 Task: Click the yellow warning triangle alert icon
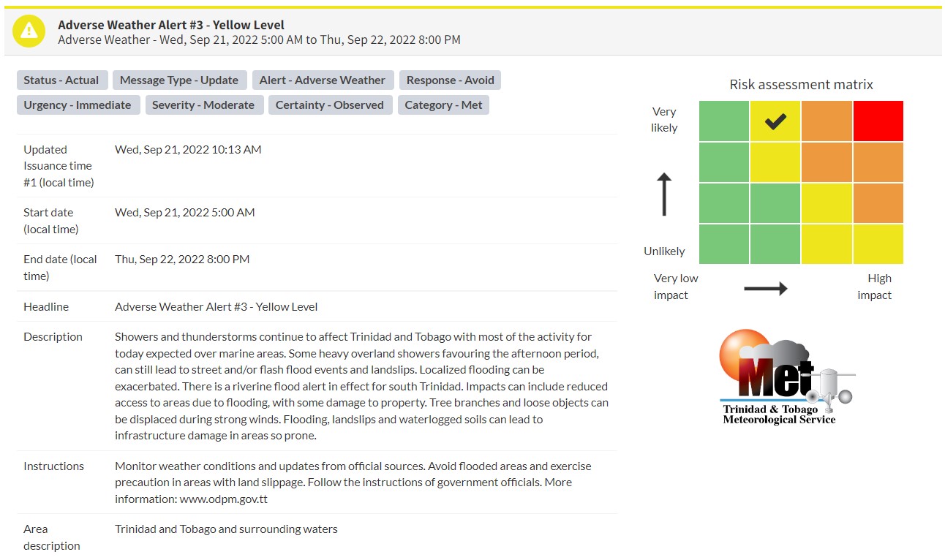point(29,31)
